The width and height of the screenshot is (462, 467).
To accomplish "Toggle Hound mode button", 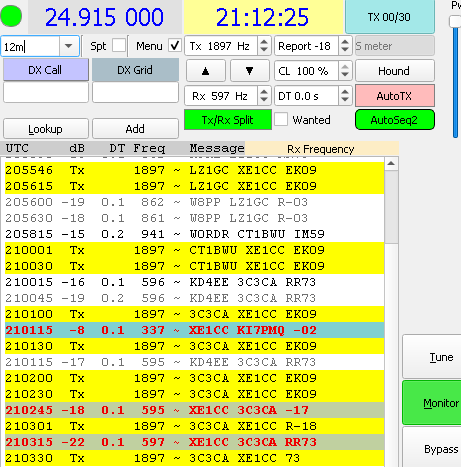I will pos(395,71).
